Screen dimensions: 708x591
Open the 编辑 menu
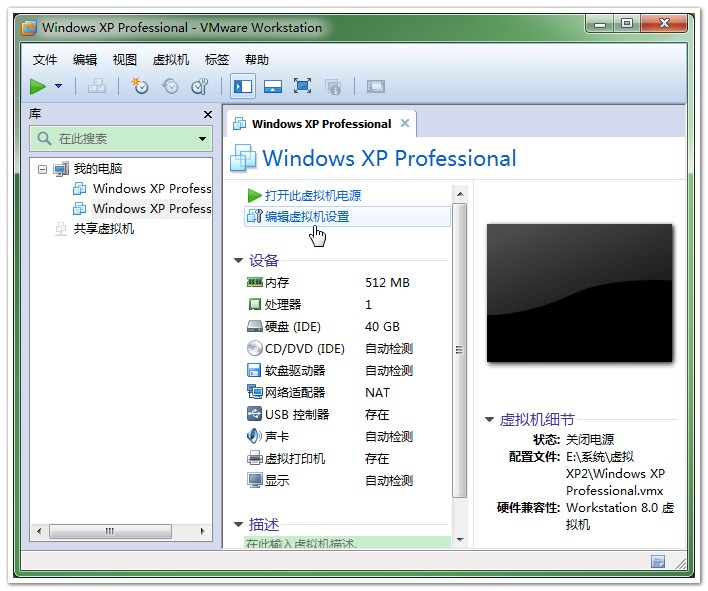[85, 60]
